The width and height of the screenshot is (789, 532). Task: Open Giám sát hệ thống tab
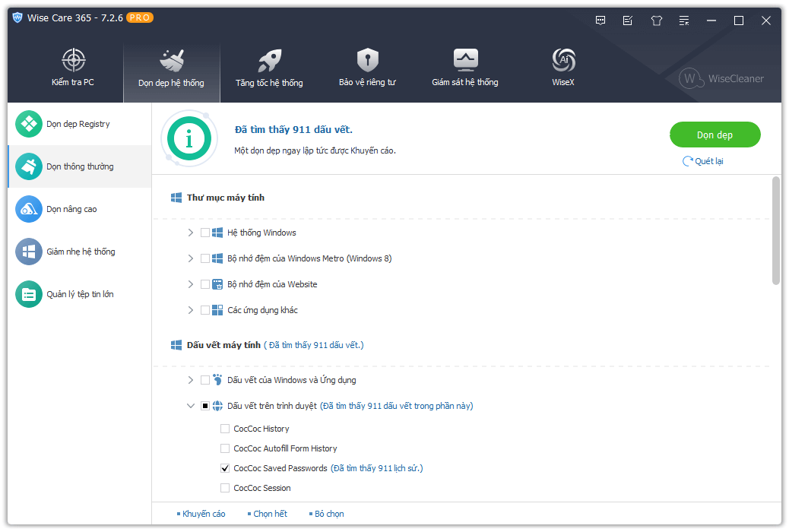[x=465, y=69]
